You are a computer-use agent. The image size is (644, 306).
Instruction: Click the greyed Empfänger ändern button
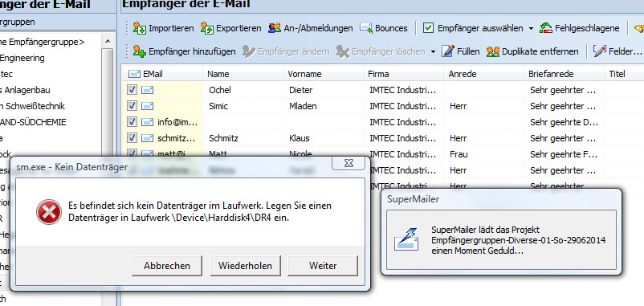(x=285, y=51)
